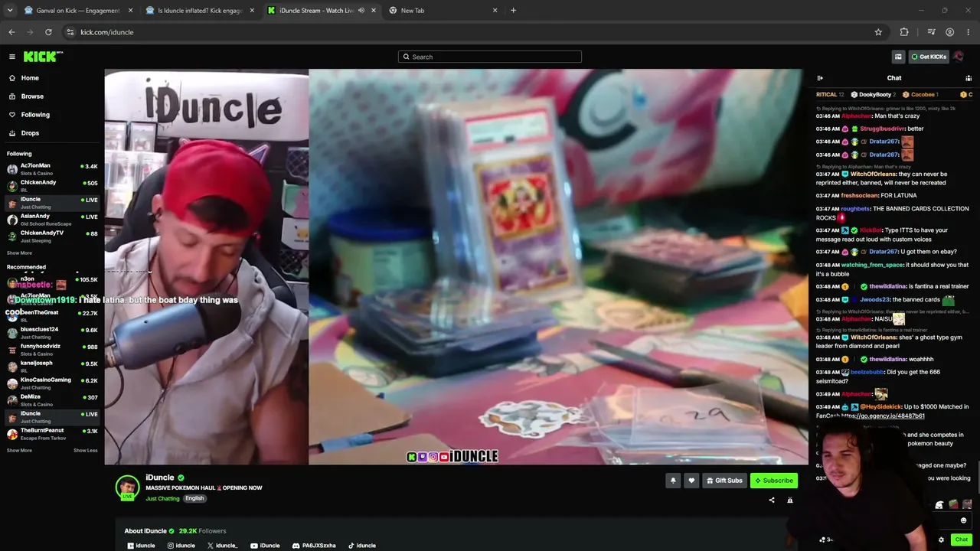Open iDuncle Kick social link
980x551 pixels.
pos(141,546)
